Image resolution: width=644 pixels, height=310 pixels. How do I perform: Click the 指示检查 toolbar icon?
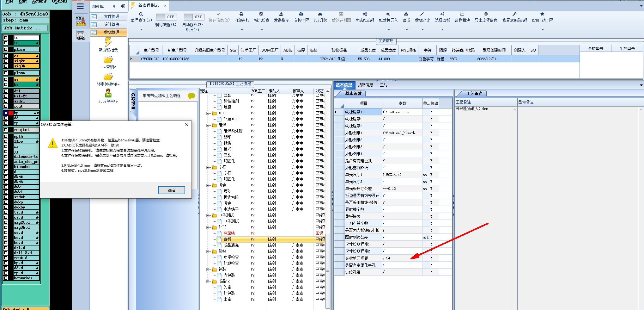click(261, 14)
